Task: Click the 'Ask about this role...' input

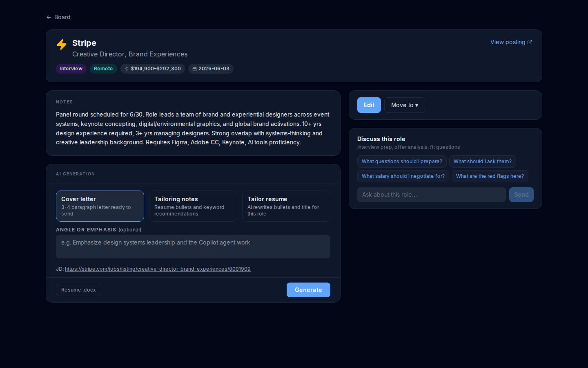Action: point(432,195)
